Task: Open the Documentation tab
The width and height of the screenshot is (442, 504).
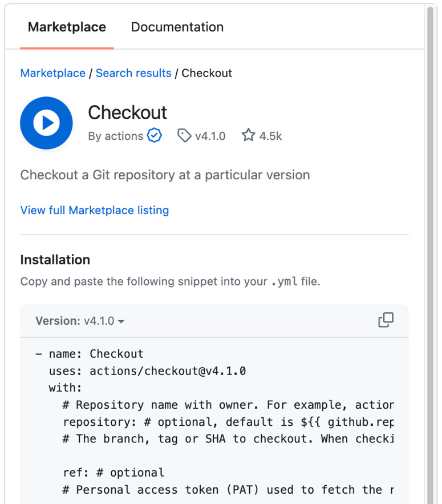Action: (177, 27)
